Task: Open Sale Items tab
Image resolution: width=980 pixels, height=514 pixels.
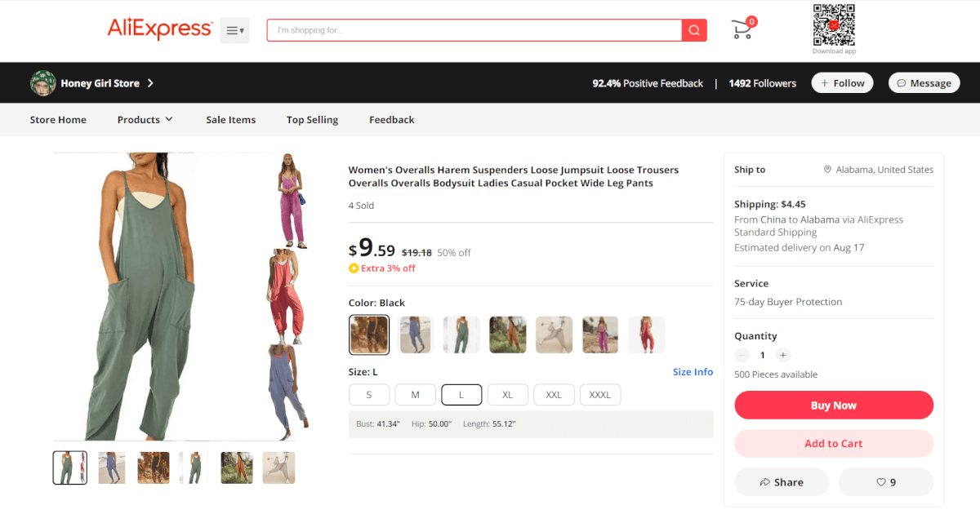Action: 231,120
